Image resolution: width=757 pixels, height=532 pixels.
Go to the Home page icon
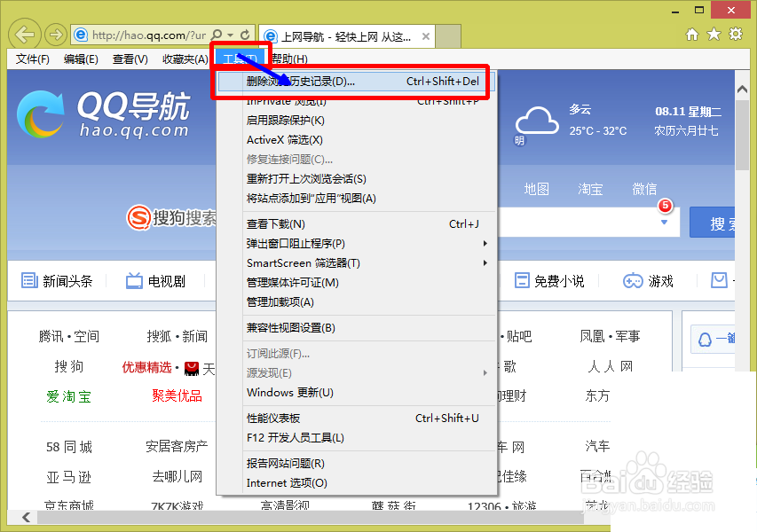(692, 35)
